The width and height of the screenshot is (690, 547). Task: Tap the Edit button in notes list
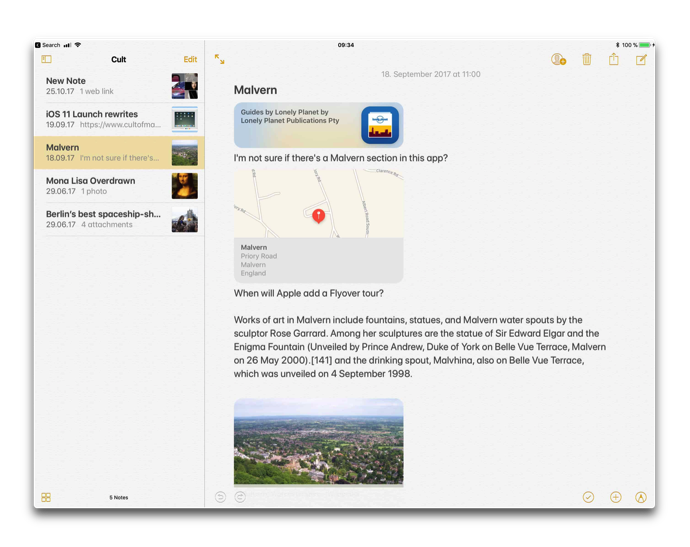(190, 59)
